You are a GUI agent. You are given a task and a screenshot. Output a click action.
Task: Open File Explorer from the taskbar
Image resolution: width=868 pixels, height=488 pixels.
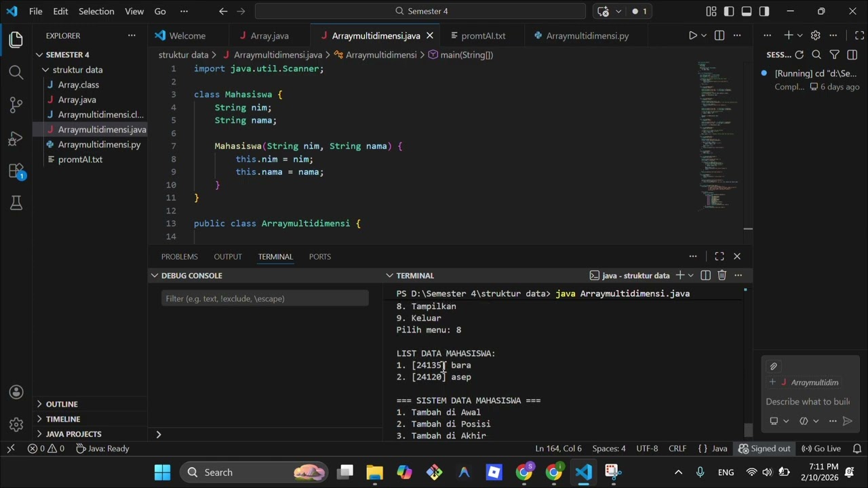(374, 472)
